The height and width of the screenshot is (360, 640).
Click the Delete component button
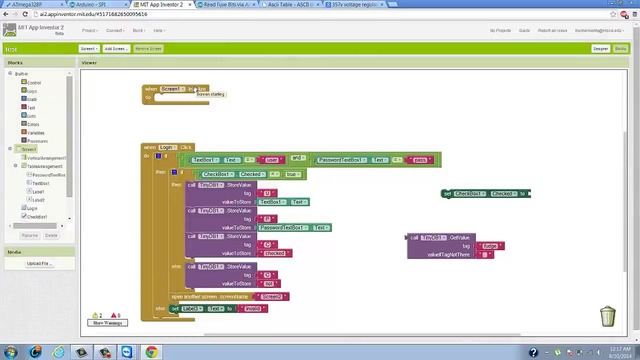pyautogui.click(x=51, y=236)
